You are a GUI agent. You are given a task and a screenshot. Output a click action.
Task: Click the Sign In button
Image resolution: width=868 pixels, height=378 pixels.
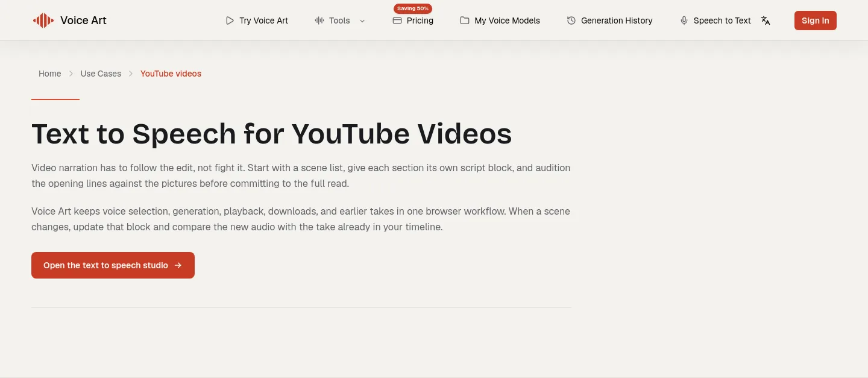click(816, 20)
